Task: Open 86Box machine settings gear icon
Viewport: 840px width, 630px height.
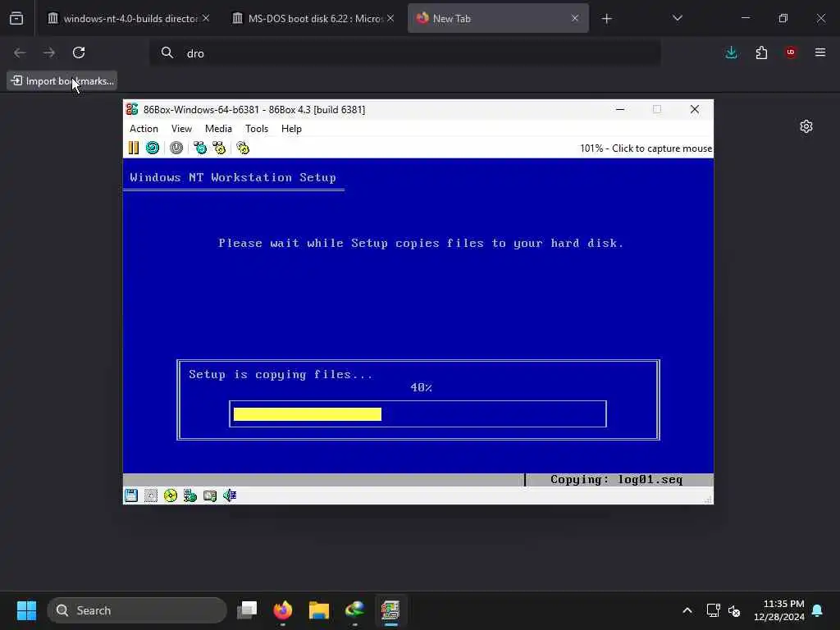Action: (243, 148)
